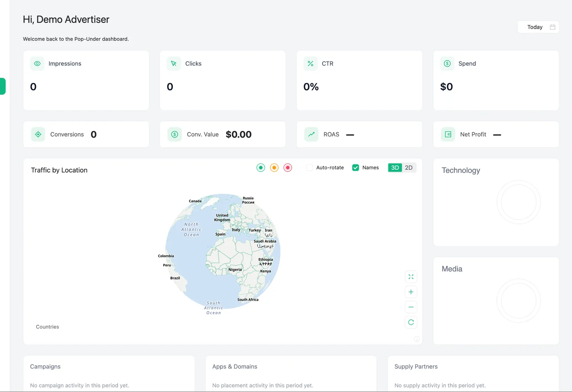Click the 'No campaign activity' message
The image size is (572, 392).
coord(80,386)
